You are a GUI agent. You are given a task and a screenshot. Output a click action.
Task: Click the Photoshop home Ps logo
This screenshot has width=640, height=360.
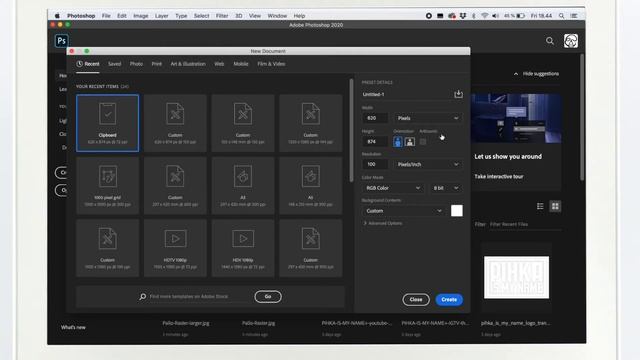tap(62, 41)
